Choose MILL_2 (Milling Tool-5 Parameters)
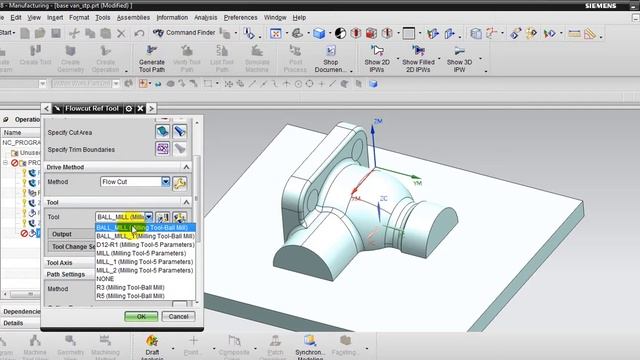Viewport: 640px width, 360px height. click(145, 270)
